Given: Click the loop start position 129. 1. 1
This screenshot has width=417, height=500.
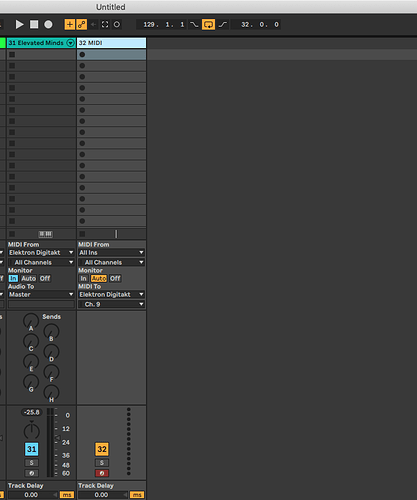Looking at the screenshot, I should point(163,24).
